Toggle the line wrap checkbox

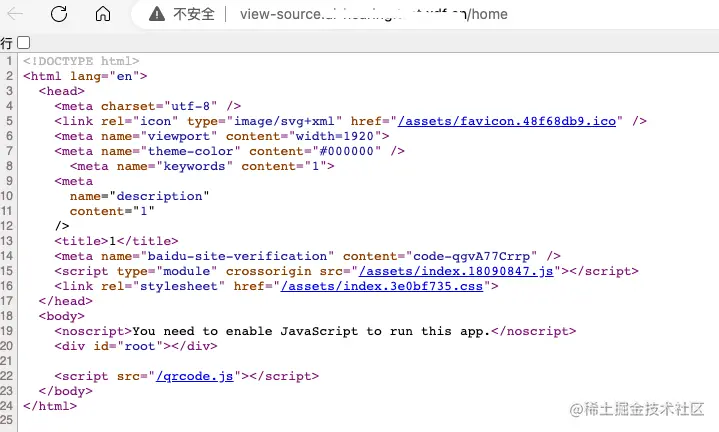click(x=23, y=43)
